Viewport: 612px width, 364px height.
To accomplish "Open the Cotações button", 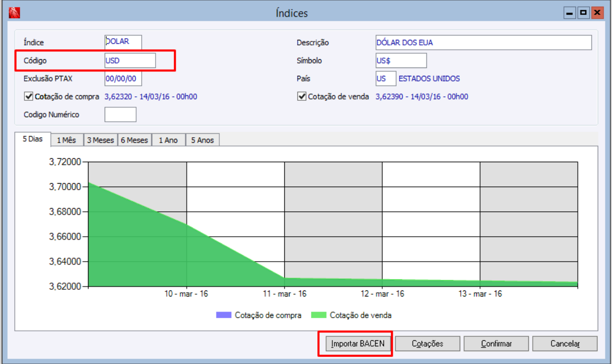I will (x=428, y=344).
